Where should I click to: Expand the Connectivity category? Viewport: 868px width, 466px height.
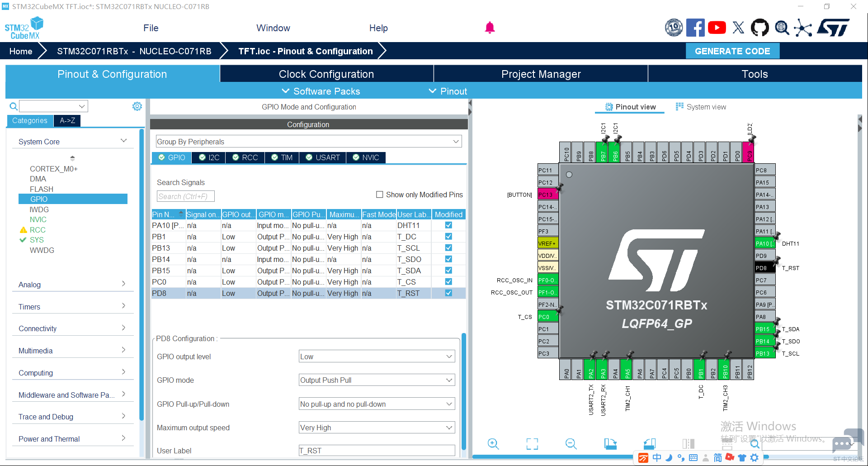(72, 328)
